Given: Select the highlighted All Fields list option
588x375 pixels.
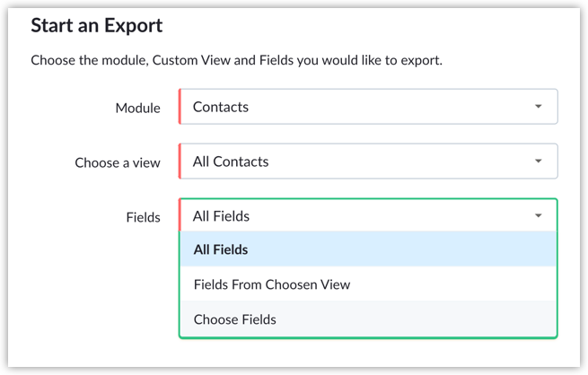Looking at the screenshot, I should 221,249.
